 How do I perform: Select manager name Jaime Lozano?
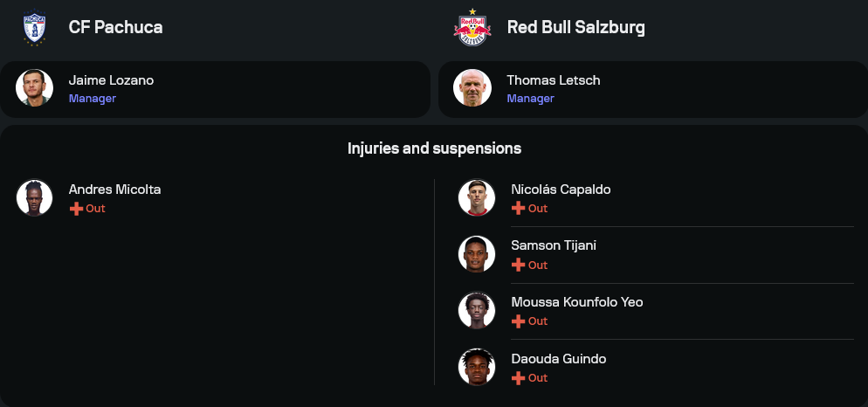[x=111, y=80]
